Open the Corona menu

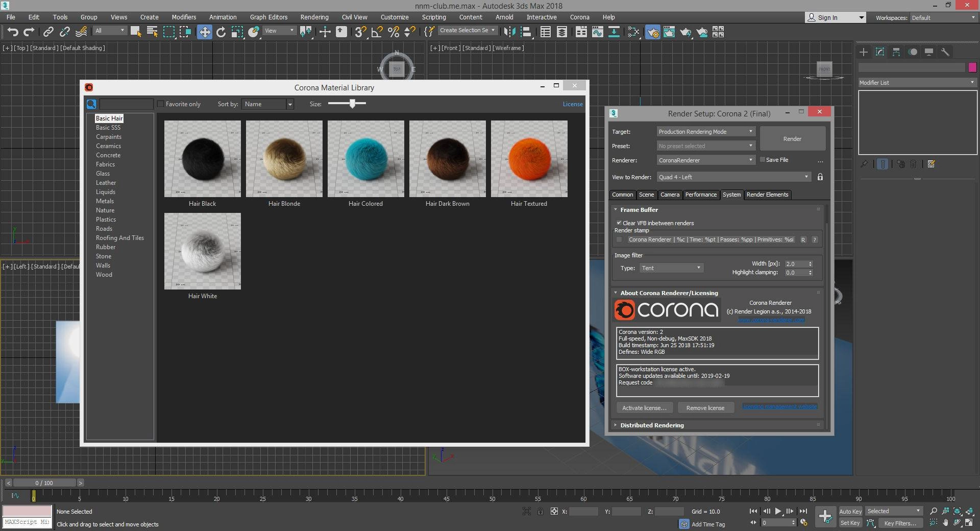point(579,17)
